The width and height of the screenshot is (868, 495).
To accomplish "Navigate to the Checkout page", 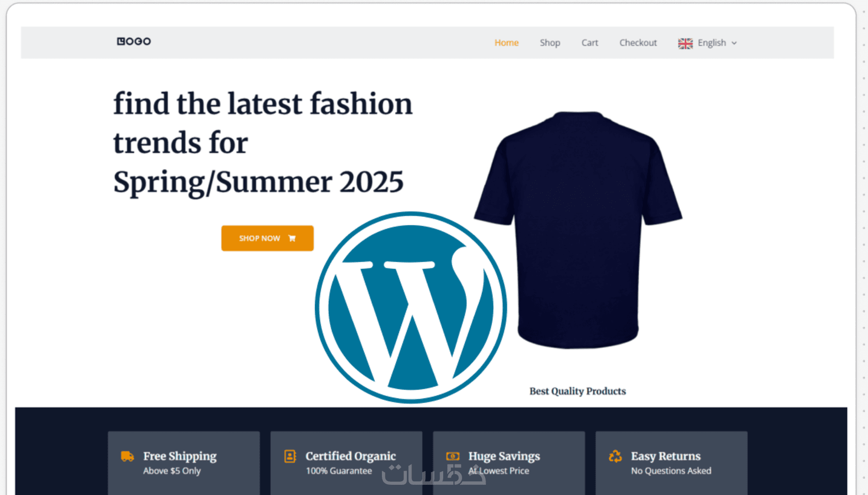I will [x=638, y=43].
